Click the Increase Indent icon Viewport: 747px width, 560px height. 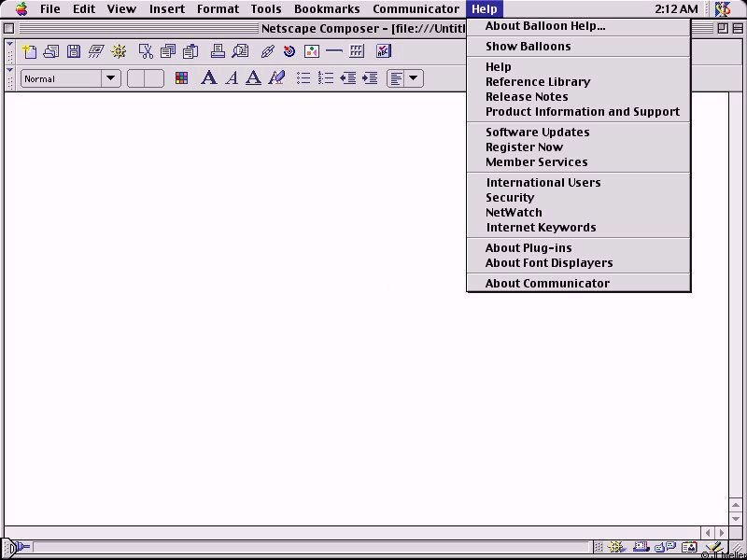coord(370,78)
